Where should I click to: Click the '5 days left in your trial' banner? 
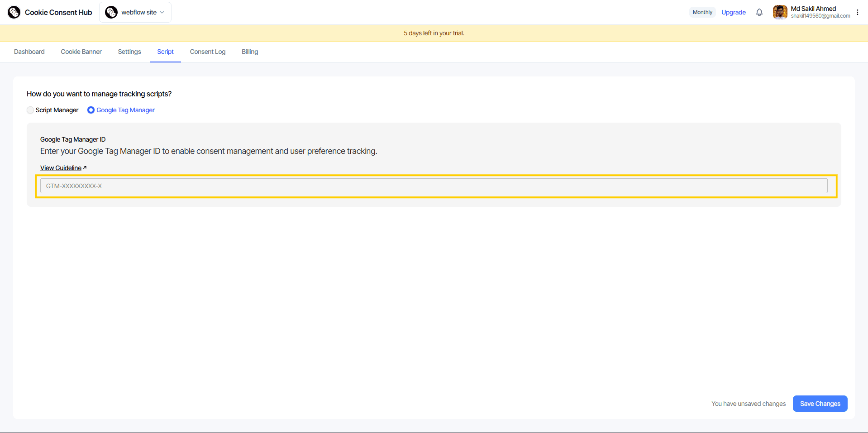pos(434,33)
